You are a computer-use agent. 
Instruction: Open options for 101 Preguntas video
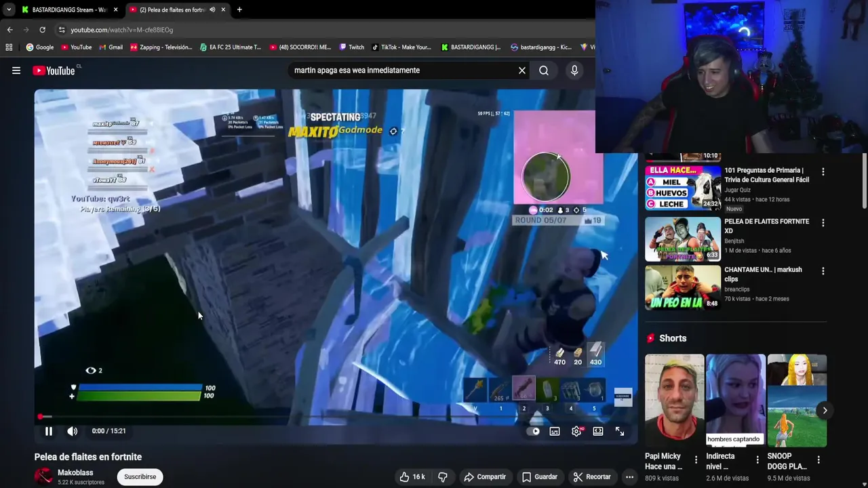[823, 171]
